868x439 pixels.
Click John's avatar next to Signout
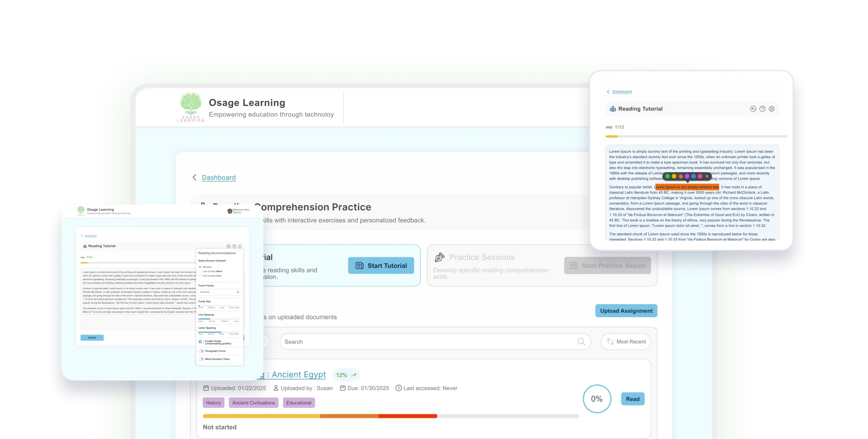[230, 211]
